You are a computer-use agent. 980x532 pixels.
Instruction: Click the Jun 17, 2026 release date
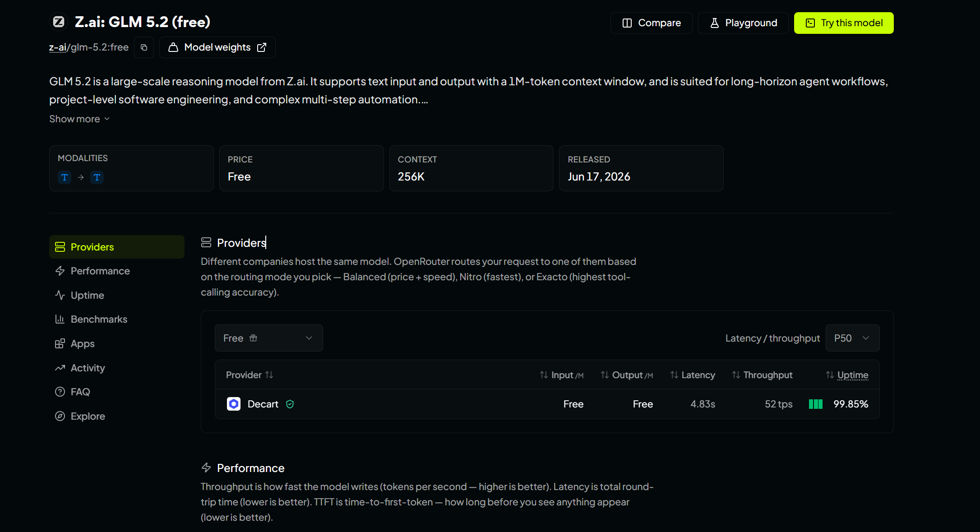tap(599, 177)
